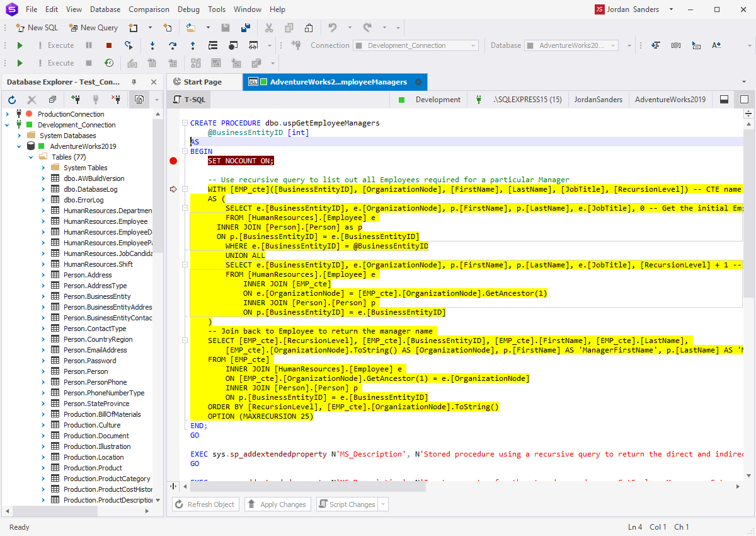This screenshot has height=536, width=756.
Task: Pin the Database Explorer panel
Action: [x=134, y=81]
